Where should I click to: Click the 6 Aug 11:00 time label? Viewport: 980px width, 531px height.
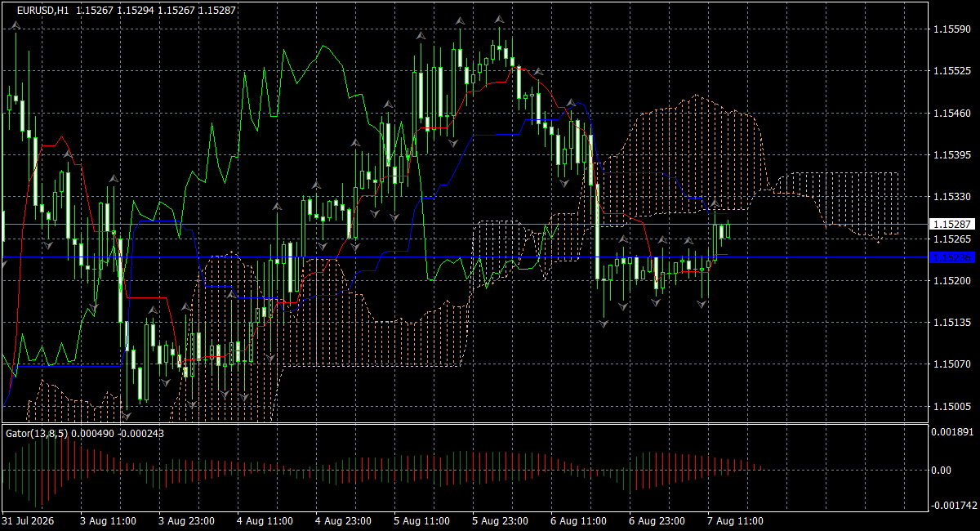578,521
